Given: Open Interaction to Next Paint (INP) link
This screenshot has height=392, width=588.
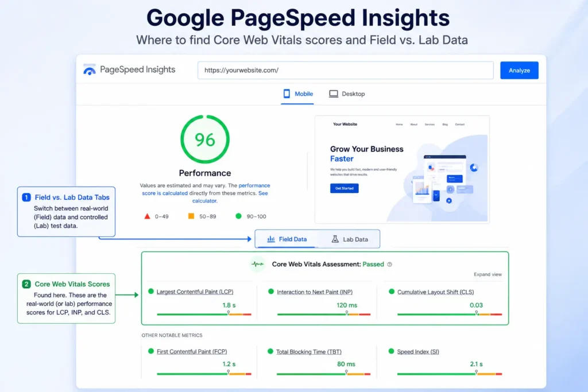Looking at the screenshot, I should point(315,292).
